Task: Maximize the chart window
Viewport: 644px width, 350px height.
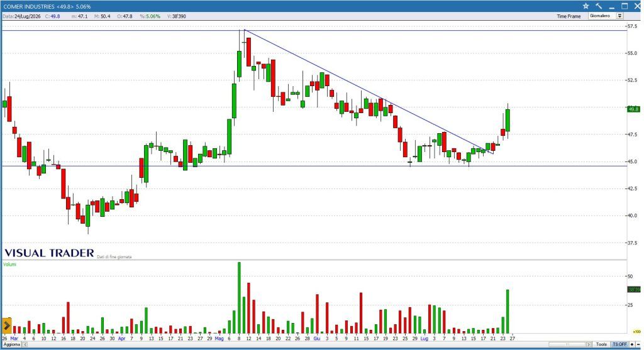Action: click(x=625, y=6)
